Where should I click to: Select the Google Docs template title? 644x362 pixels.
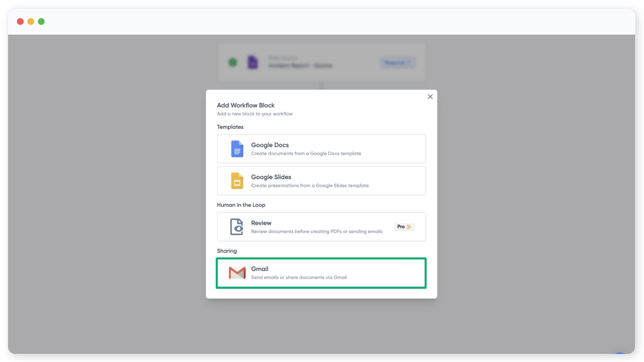[270, 145]
